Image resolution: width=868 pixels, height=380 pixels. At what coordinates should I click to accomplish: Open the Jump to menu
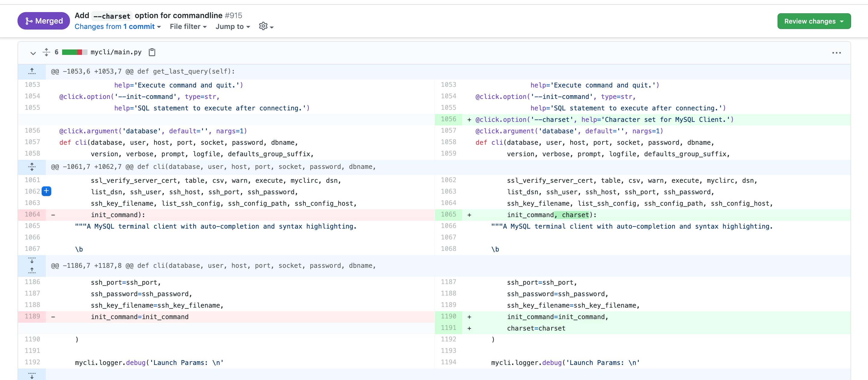click(x=233, y=26)
